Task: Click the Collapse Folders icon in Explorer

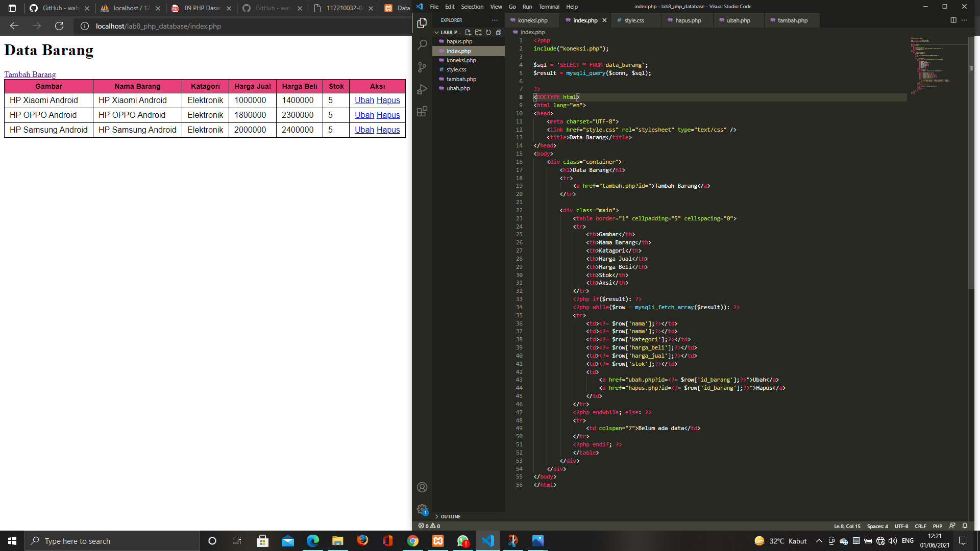Action: coord(498,32)
